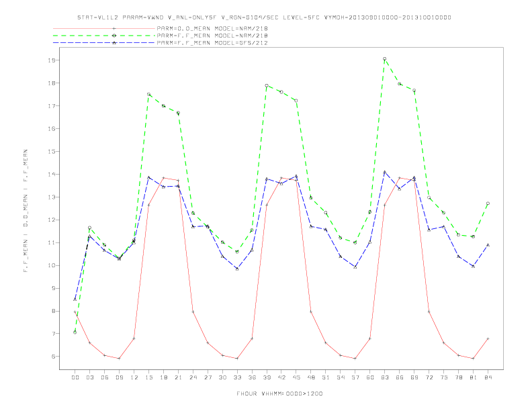The image size is (532, 411).
Task: Click the x-axis tick label 63
Action: (x=385, y=377)
